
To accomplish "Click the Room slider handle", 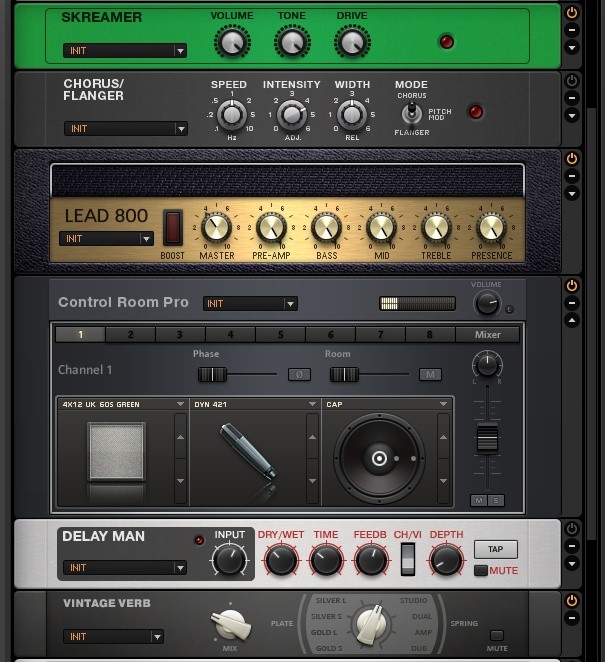I will click(x=344, y=374).
